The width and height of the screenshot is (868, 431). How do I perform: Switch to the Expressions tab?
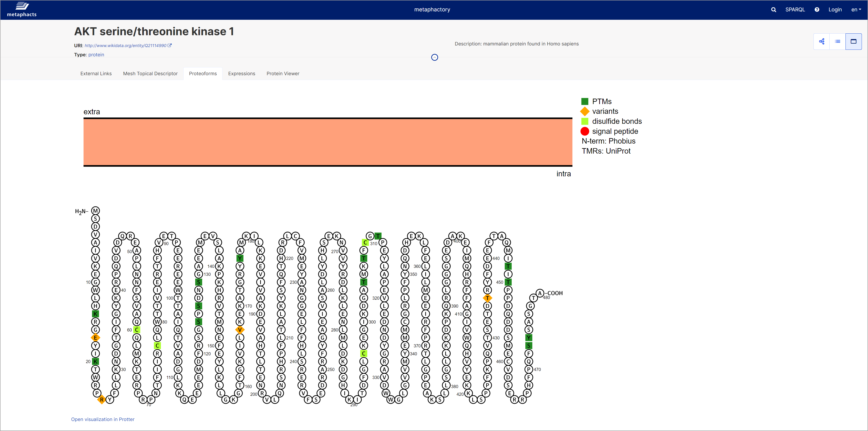click(241, 73)
